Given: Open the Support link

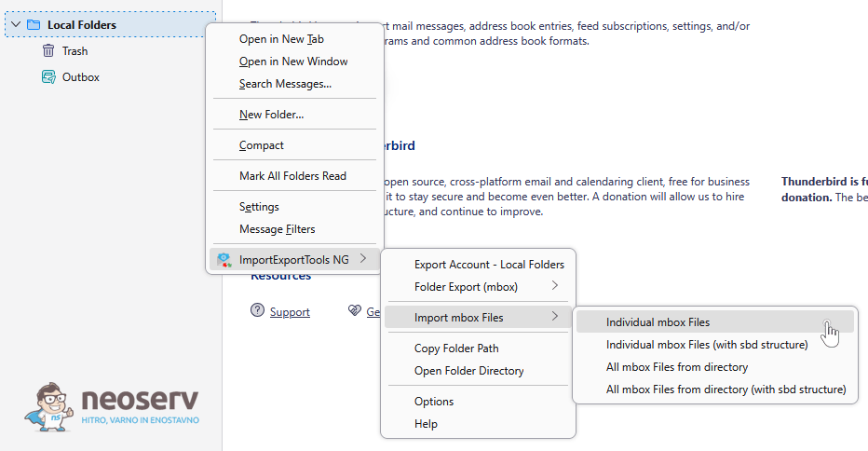Looking at the screenshot, I should tap(290, 312).
